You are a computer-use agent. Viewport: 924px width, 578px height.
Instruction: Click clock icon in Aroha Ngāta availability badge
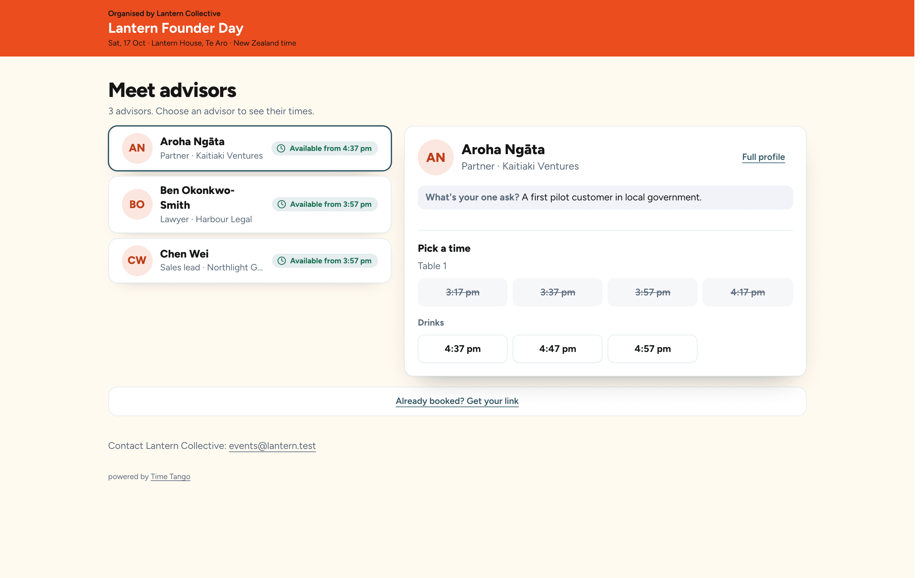coord(281,148)
